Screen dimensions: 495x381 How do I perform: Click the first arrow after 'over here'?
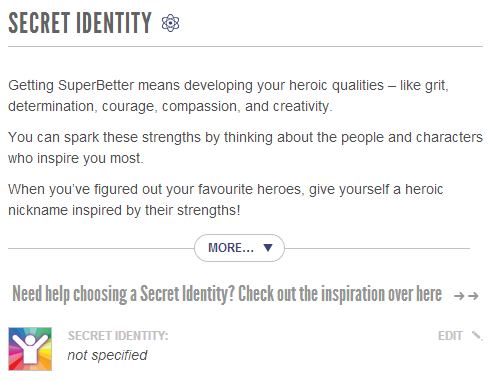(x=459, y=296)
